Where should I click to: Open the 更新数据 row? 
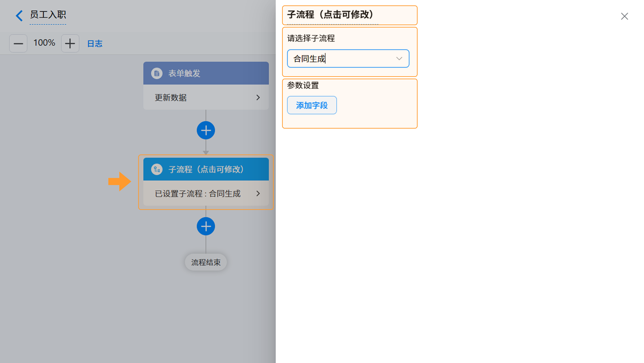tap(206, 97)
